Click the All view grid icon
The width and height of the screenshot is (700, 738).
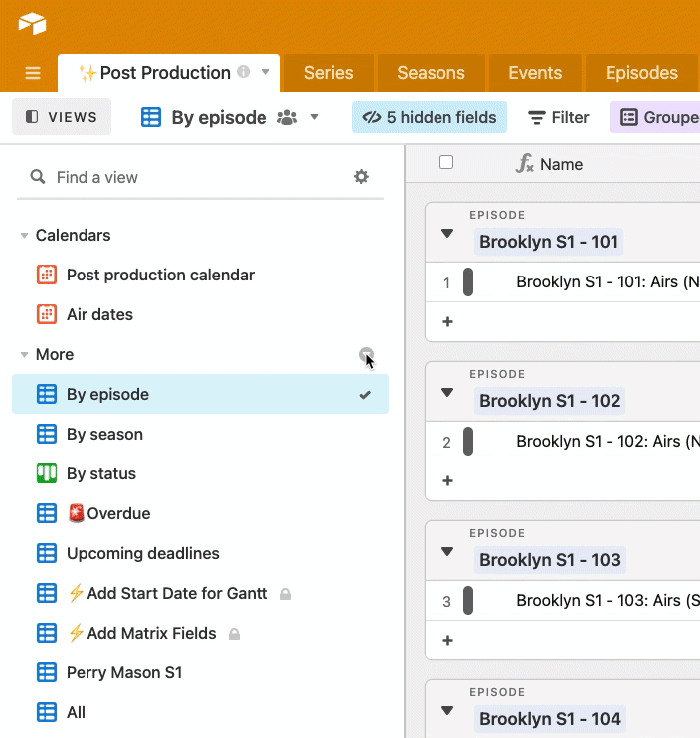(x=47, y=712)
